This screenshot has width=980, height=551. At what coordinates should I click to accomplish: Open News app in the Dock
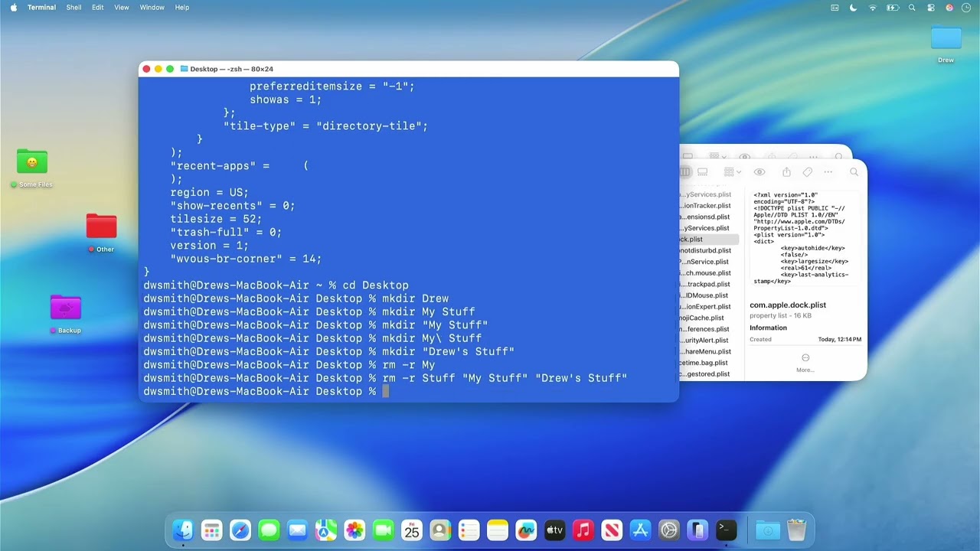point(612,530)
